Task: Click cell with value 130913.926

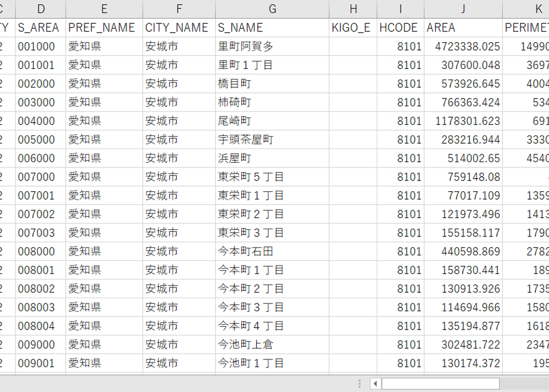Action: [463, 289]
